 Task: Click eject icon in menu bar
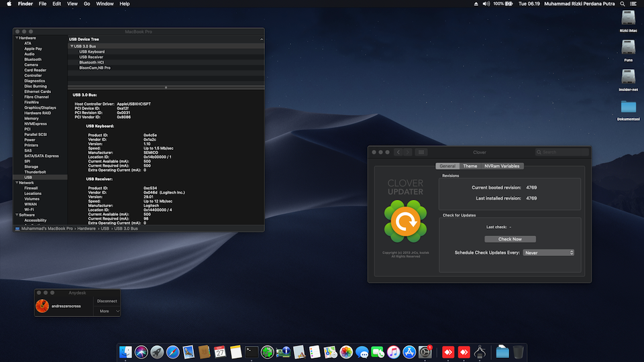(476, 4)
